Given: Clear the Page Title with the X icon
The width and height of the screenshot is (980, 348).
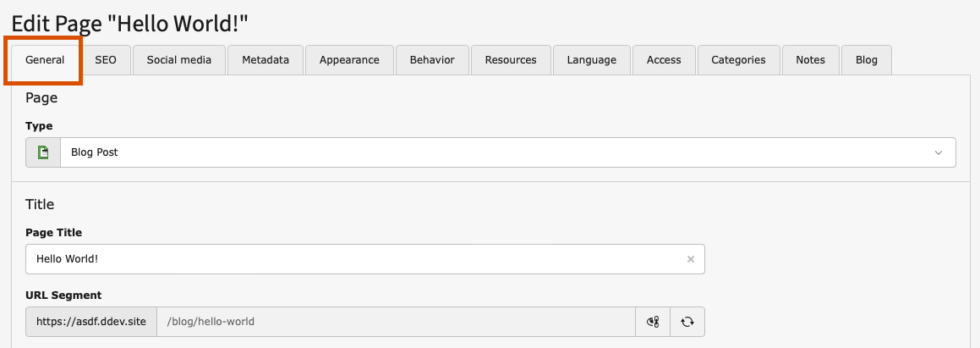Looking at the screenshot, I should pyautogui.click(x=691, y=259).
